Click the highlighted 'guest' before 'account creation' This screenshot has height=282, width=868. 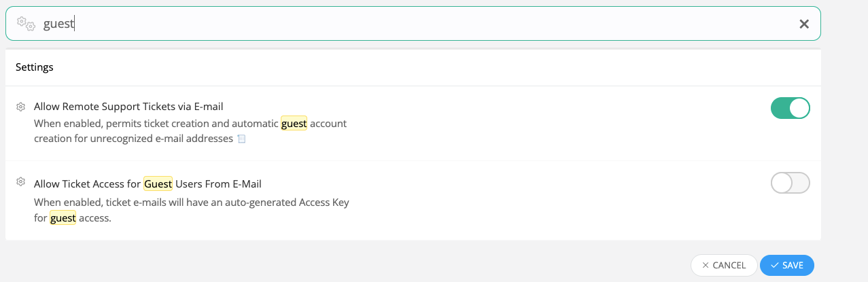point(294,124)
